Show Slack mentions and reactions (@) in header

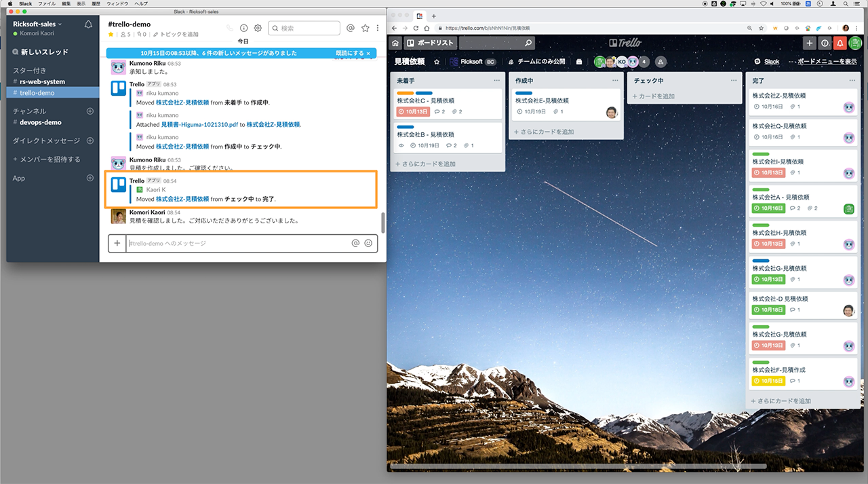pyautogui.click(x=351, y=28)
